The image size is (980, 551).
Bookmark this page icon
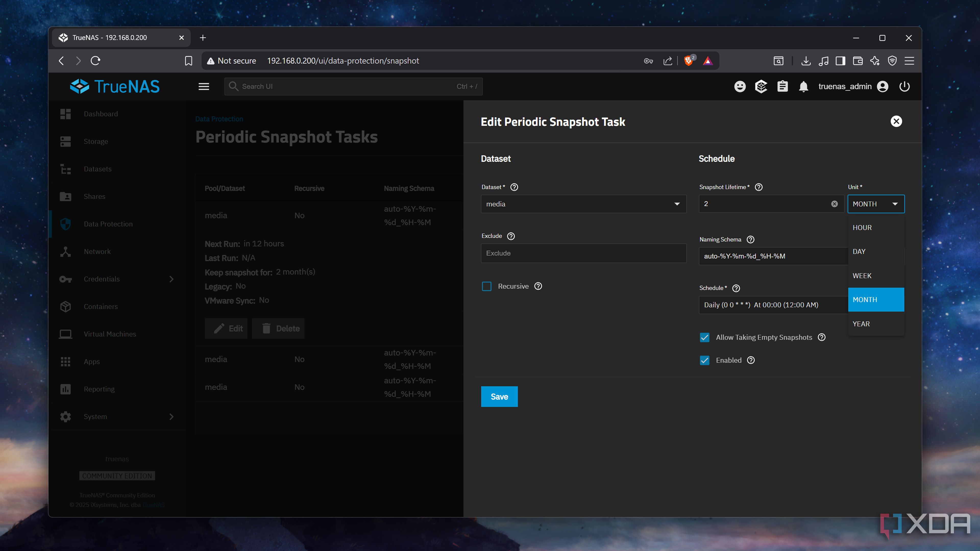[x=188, y=61]
